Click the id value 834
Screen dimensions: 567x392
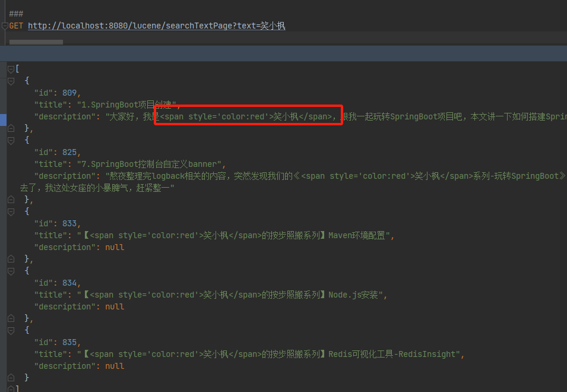pos(69,283)
